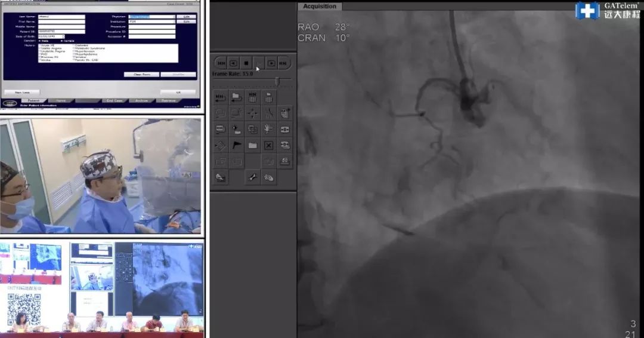The width and height of the screenshot is (644, 338).
Task: Click the New Case button
Action: pyautogui.click(x=22, y=93)
